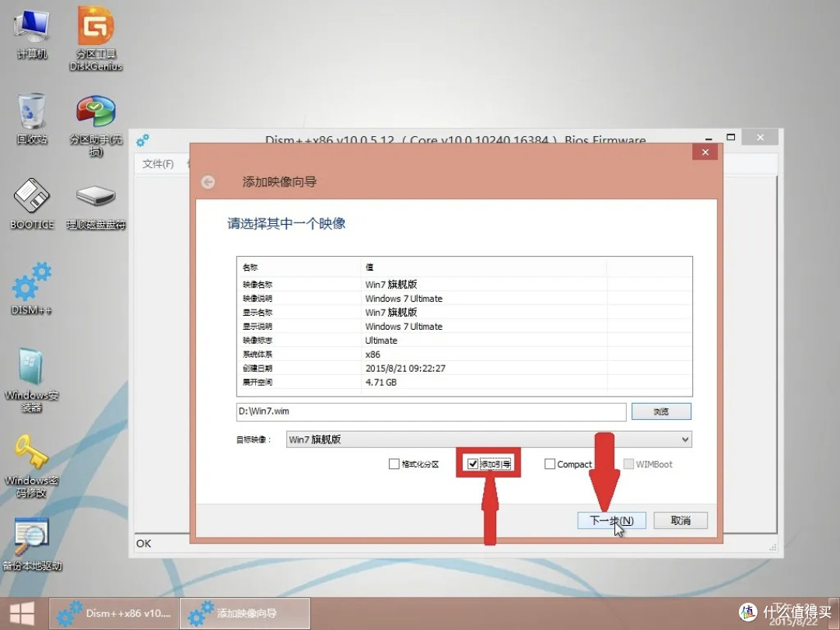Select the 展开空间 4.71 GB row
Screen dimensions: 840x630
(464, 382)
